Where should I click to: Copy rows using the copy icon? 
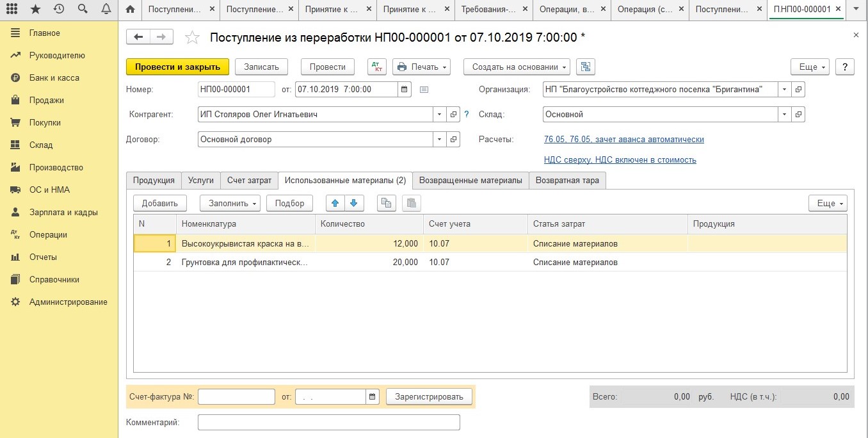pos(386,203)
